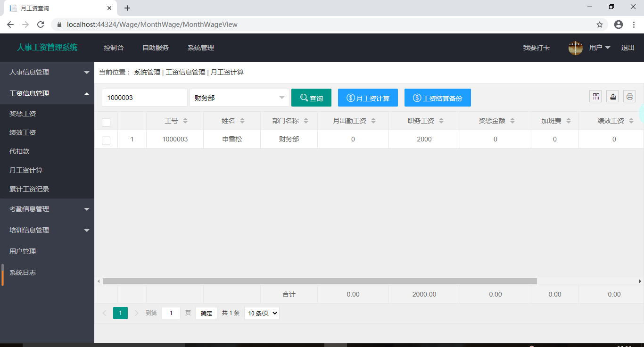Image resolution: width=644 pixels, height=347 pixels.
Task: Click the 职务工资 cell value 2000
Action: tap(424, 139)
